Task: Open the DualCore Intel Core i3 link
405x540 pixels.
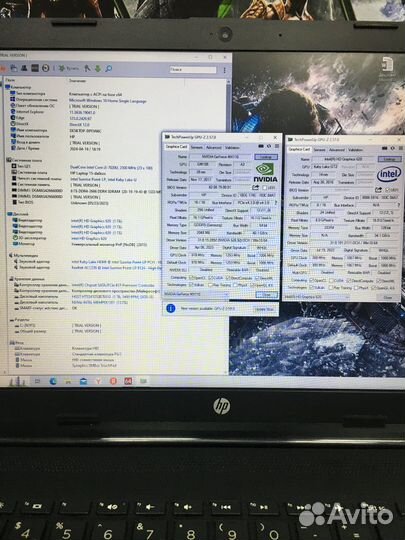Action: pyautogui.click(x=111, y=167)
